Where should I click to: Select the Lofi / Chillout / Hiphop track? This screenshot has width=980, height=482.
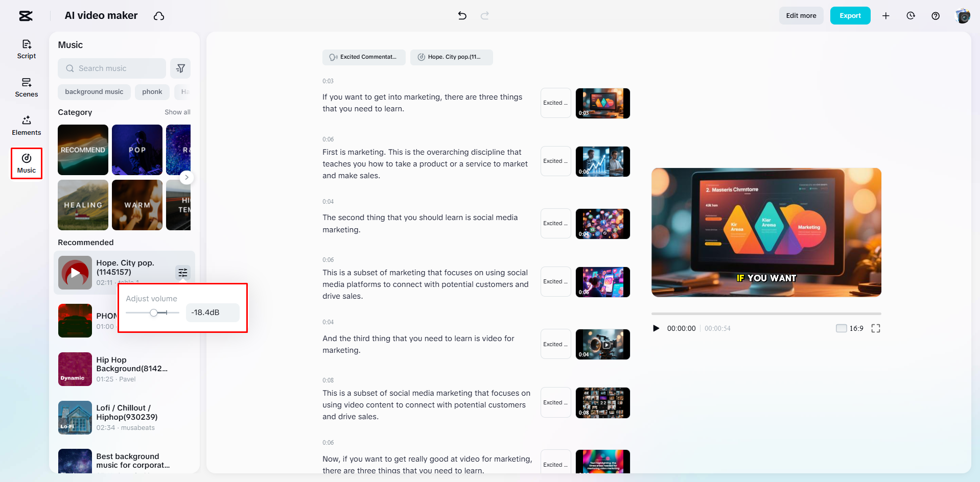click(x=124, y=418)
